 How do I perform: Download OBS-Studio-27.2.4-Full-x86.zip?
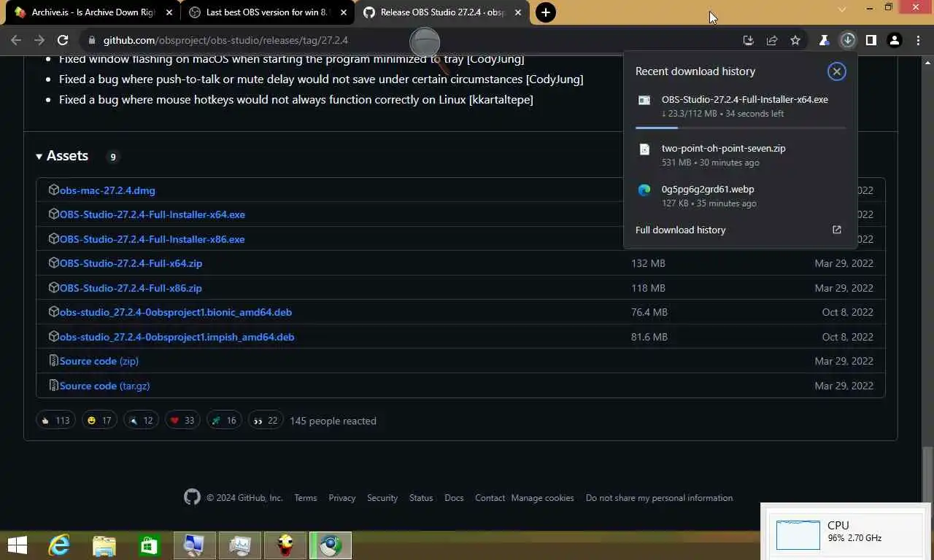131,288
